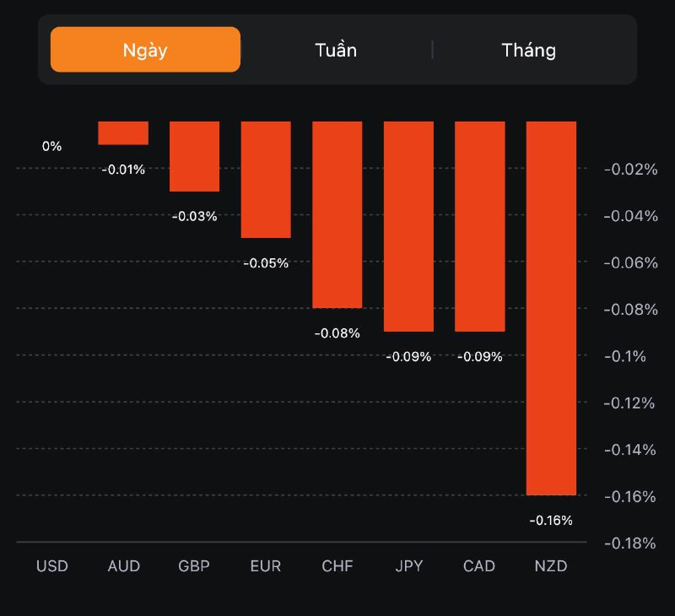675x616 pixels.
Task: Select the GBP currency label below chart
Action: tap(195, 565)
